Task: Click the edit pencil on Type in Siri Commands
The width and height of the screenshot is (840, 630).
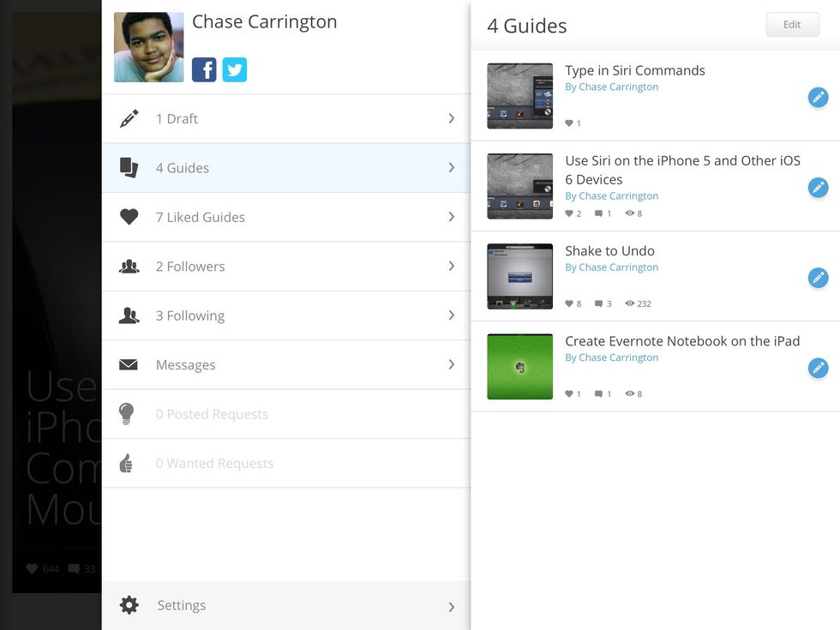Action: coord(818,97)
